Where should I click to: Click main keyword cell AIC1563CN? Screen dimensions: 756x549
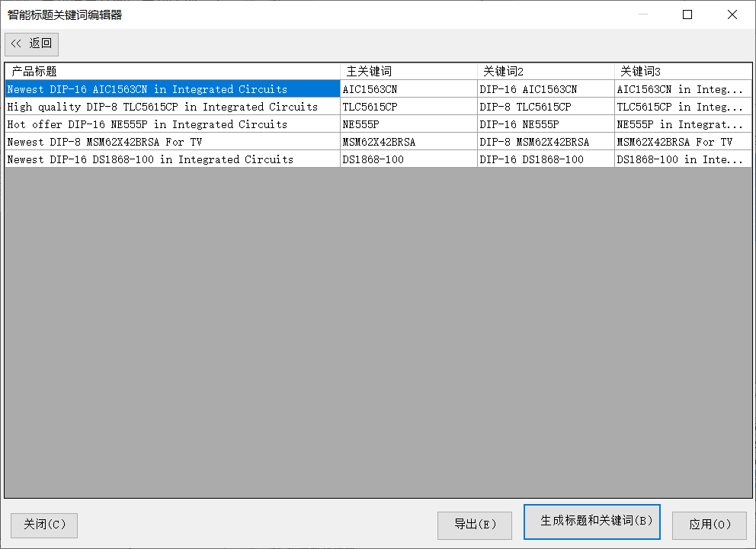click(408, 89)
